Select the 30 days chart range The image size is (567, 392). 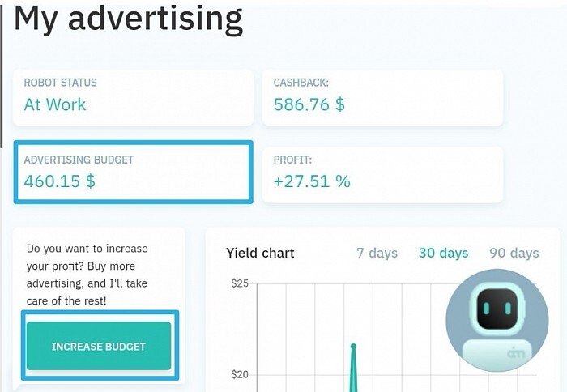point(443,254)
